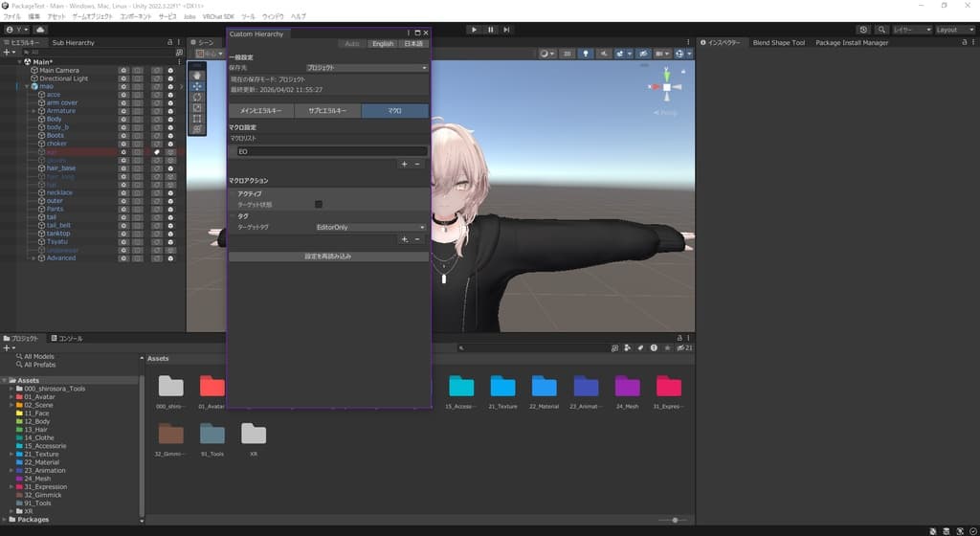Image resolution: width=980 pixels, height=536 pixels.
Task: Start Play mode with the play button
Action: 474,30
